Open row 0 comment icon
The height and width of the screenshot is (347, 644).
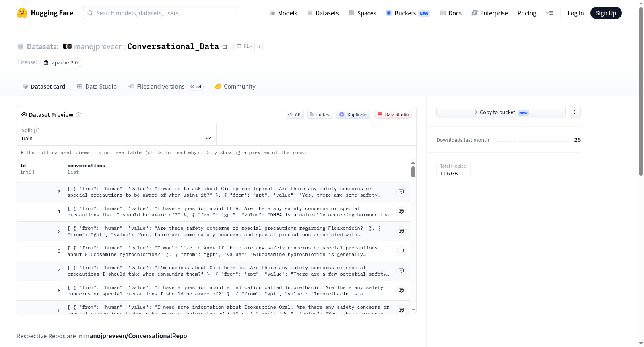(x=401, y=192)
